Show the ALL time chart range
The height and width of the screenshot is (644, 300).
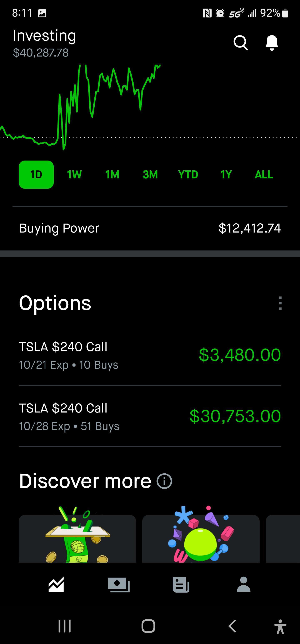(264, 175)
